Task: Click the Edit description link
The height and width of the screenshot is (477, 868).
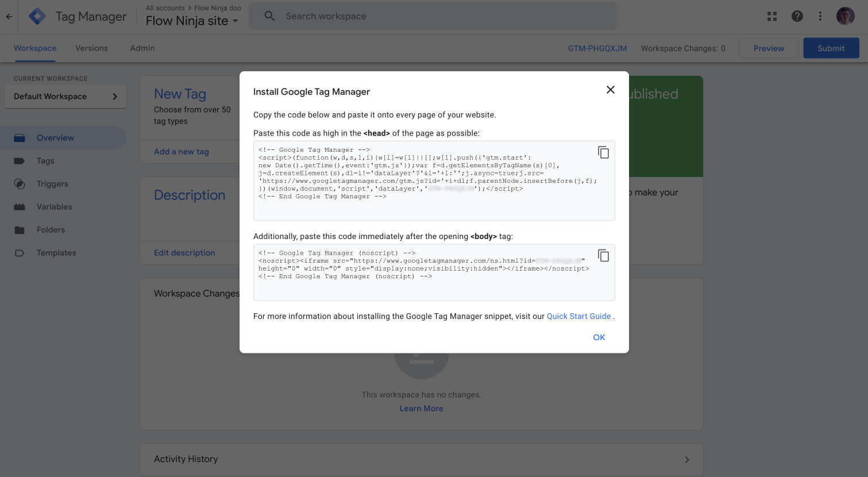Action: 184,253
